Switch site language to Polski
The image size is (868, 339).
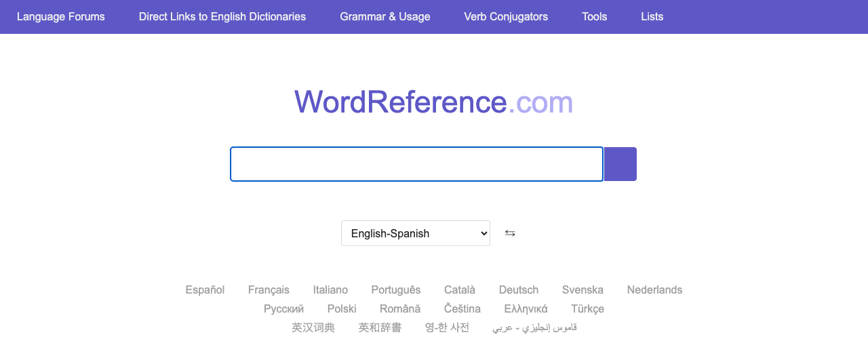pos(342,309)
